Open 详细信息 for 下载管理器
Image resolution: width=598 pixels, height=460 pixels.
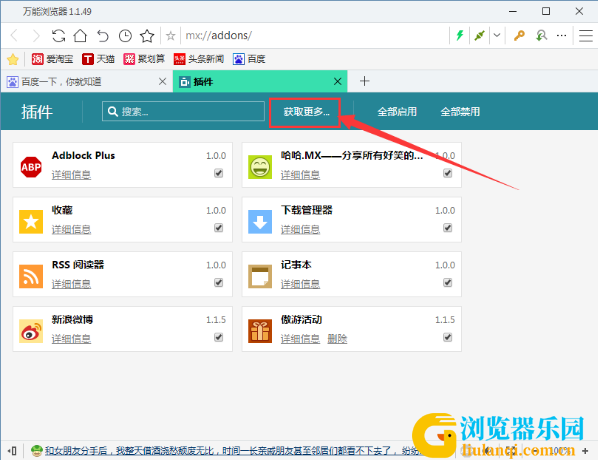pyautogui.click(x=301, y=229)
